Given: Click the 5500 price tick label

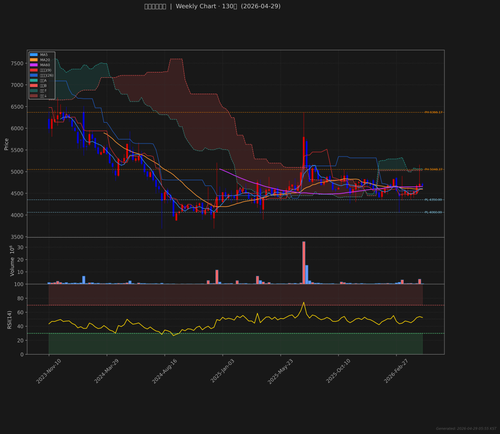Looking at the screenshot, I should (17, 150).
